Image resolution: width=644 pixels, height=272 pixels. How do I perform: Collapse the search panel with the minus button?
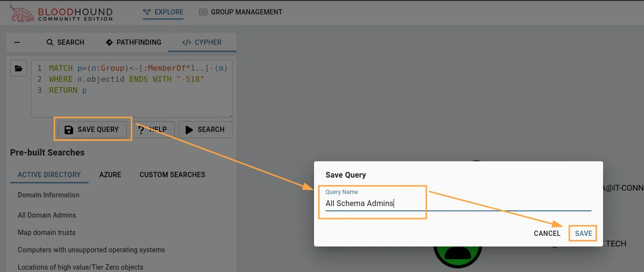(x=17, y=42)
